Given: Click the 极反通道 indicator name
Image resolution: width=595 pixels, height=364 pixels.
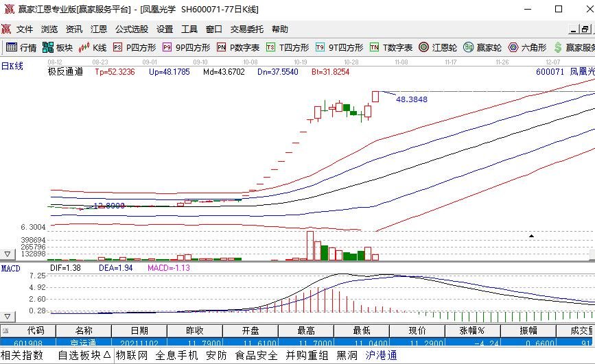Looking at the screenshot, I should point(65,72).
